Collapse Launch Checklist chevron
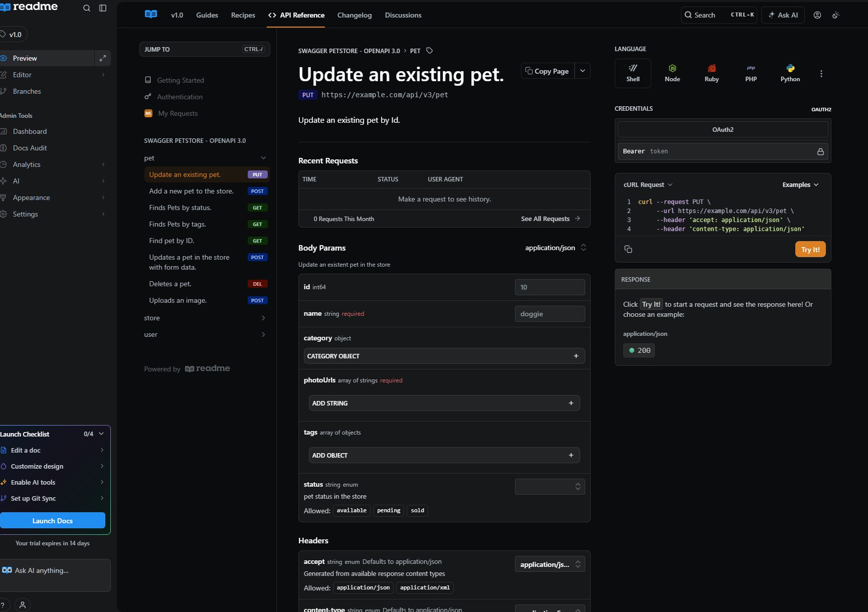This screenshot has width=868, height=612. (x=101, y=434)
